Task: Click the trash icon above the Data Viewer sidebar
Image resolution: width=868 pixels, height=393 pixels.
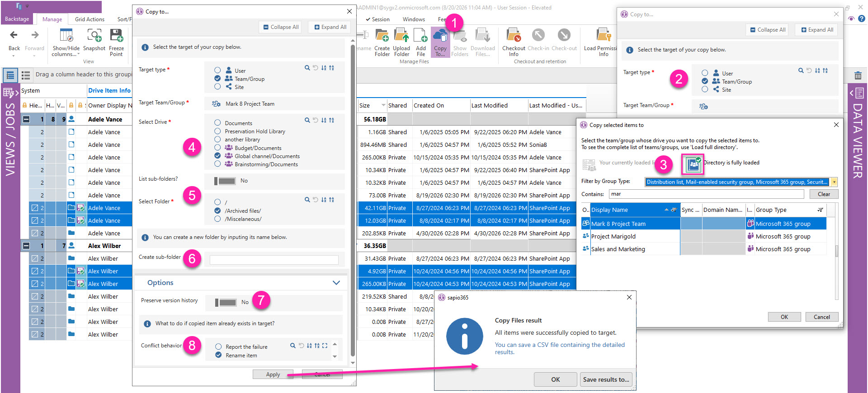Action: pyautogui.click(x=858, y=75)
